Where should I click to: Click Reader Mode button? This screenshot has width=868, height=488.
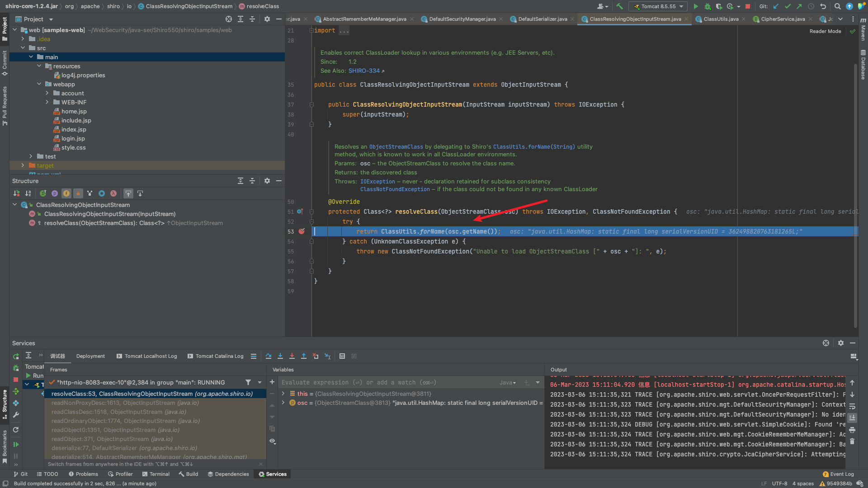click(x=825, y=31)
